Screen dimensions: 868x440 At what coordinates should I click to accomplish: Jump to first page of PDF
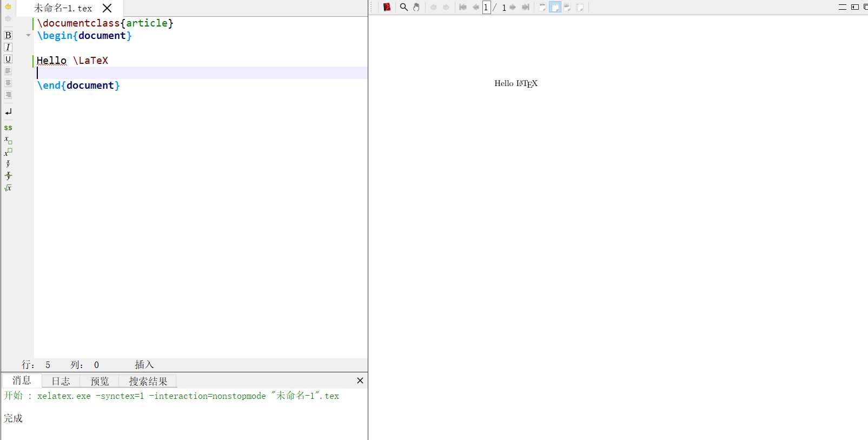click(463, 7)
